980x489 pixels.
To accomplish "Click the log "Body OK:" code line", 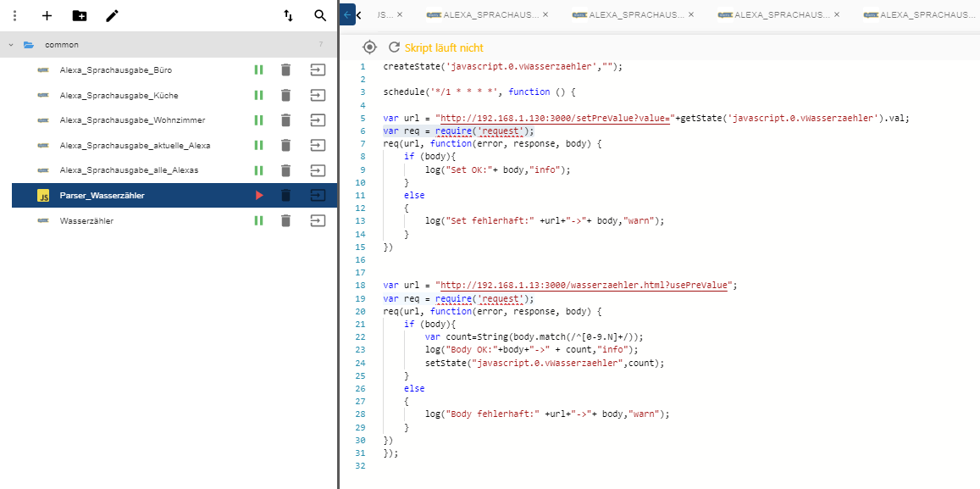I will tap(531, 349).
